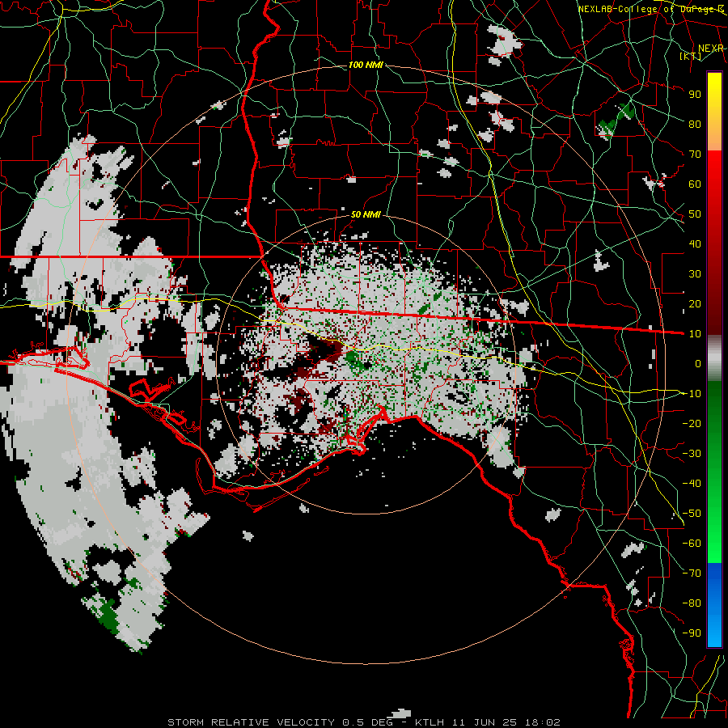Select the -50 colorbar value
Screen dimensions: 728x728
click(692, 514)
